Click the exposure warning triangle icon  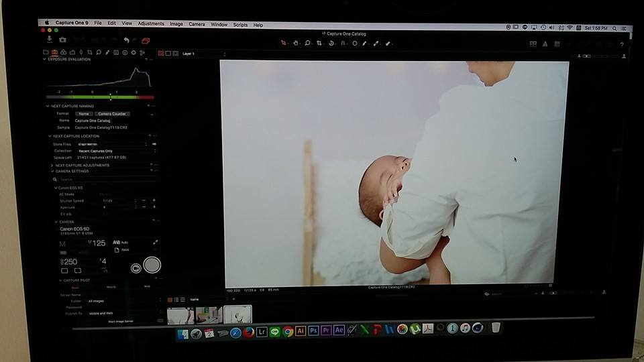[x=545, y=44]
